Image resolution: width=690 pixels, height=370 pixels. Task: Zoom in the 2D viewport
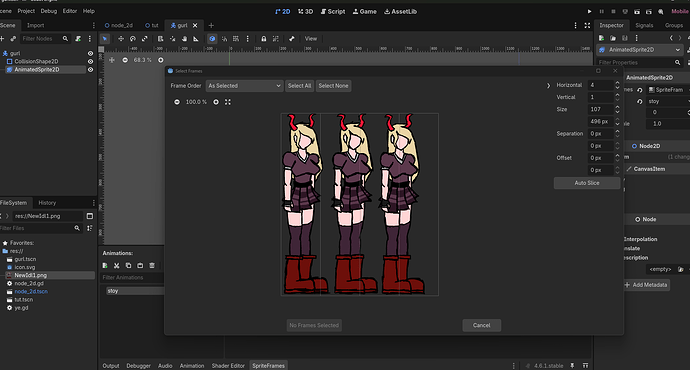pos(161,60)
